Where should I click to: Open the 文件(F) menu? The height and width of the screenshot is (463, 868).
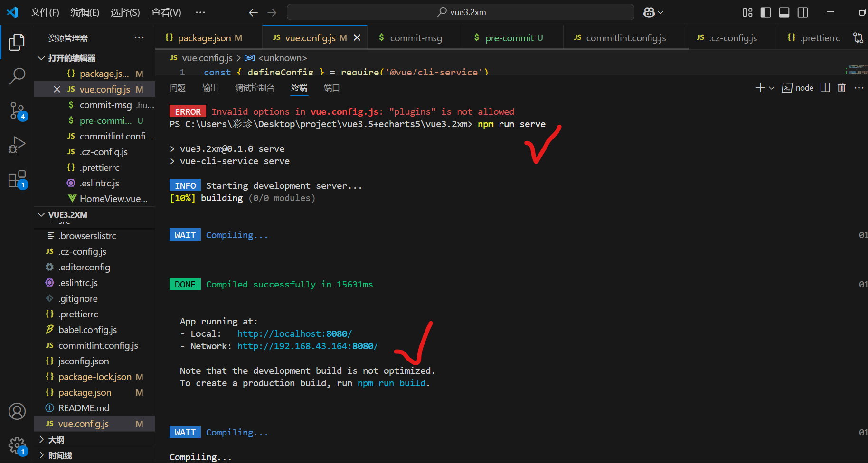[x=45, y=12]
